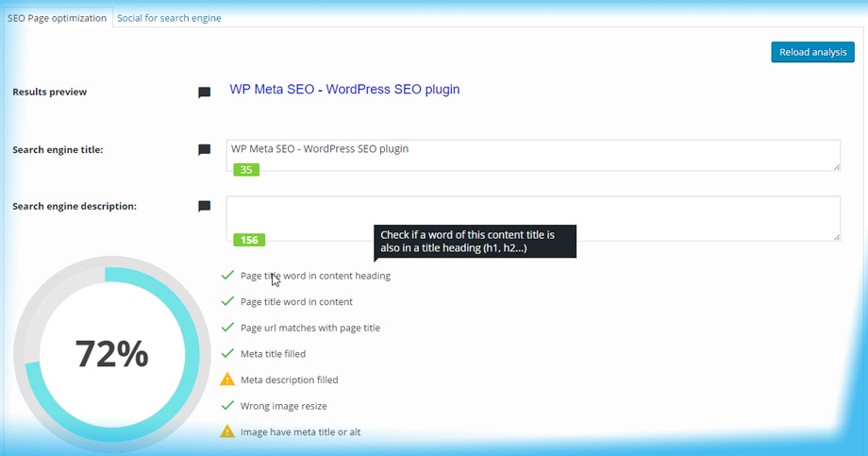
Task: Click checkmark beside Wrong image resize
Action: click(x=227, y=405)
